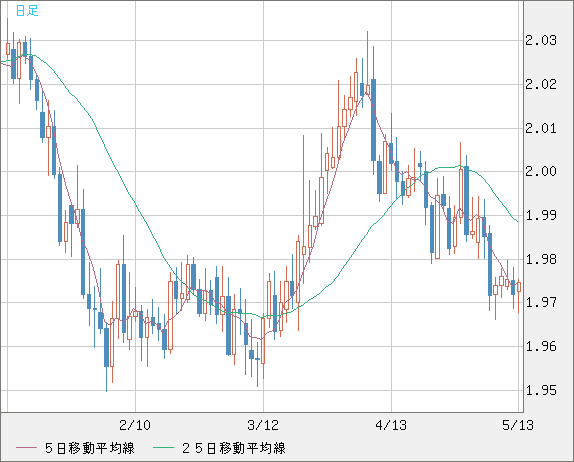Click the 2/10 date axis label
The image size is (574, 462).
coord(135,425)
